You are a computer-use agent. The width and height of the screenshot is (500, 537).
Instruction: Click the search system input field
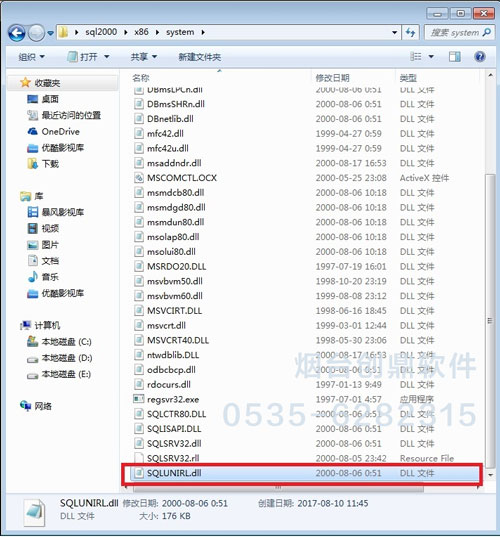(460, 33)
